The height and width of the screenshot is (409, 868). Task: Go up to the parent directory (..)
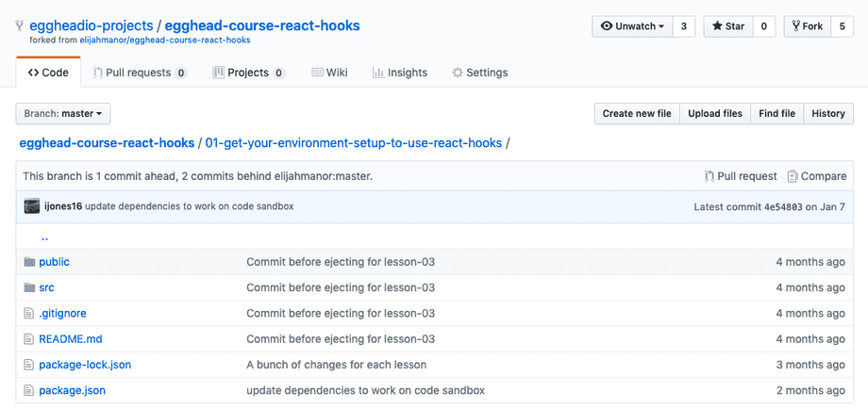45,237
